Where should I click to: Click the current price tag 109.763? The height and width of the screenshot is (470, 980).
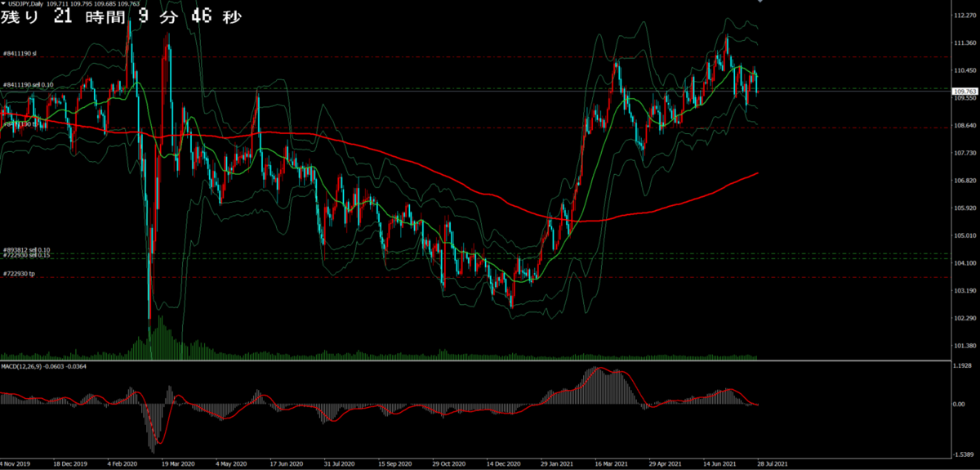965,91
